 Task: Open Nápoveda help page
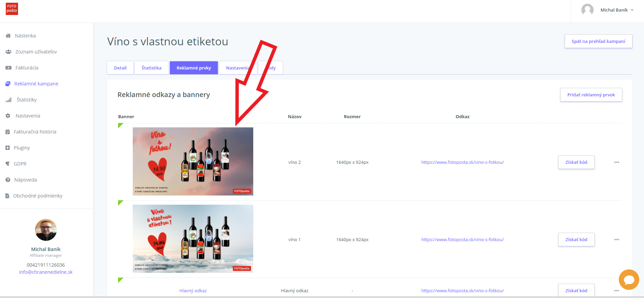point(26,180)
